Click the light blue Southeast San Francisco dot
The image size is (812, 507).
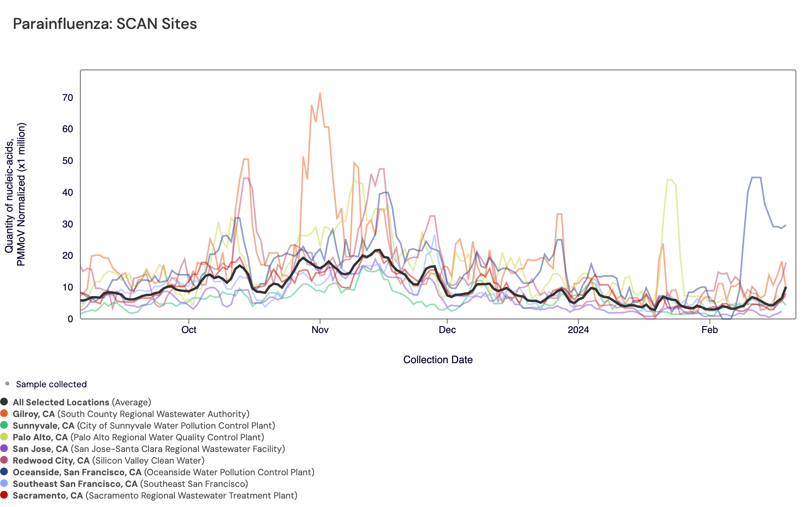point(4,483)
